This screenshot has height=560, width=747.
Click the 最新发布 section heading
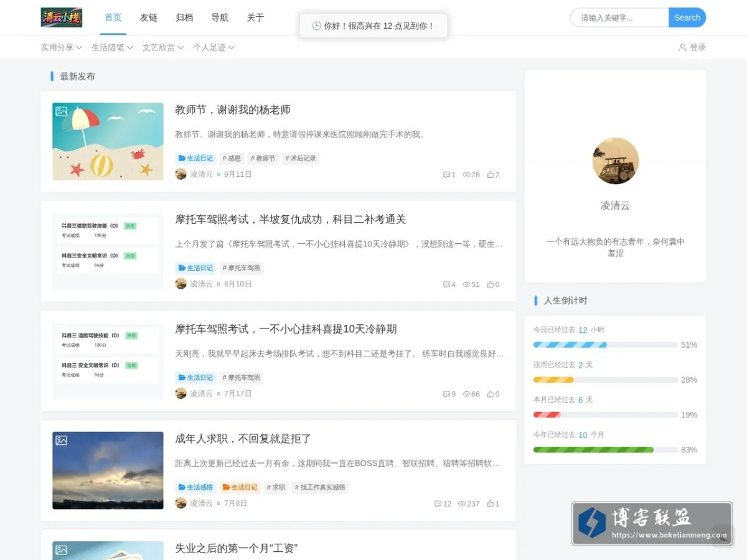coord(77,77)
